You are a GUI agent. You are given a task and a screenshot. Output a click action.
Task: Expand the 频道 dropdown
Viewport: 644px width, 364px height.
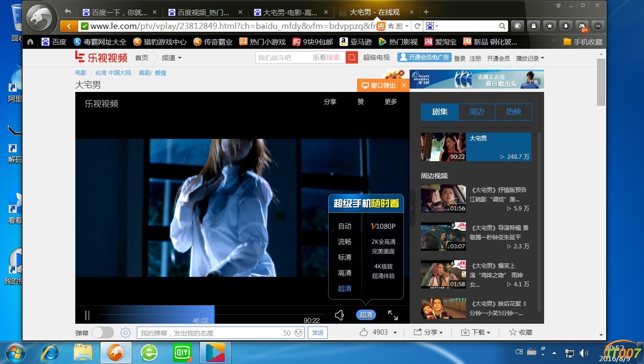[x=171, y=58]
